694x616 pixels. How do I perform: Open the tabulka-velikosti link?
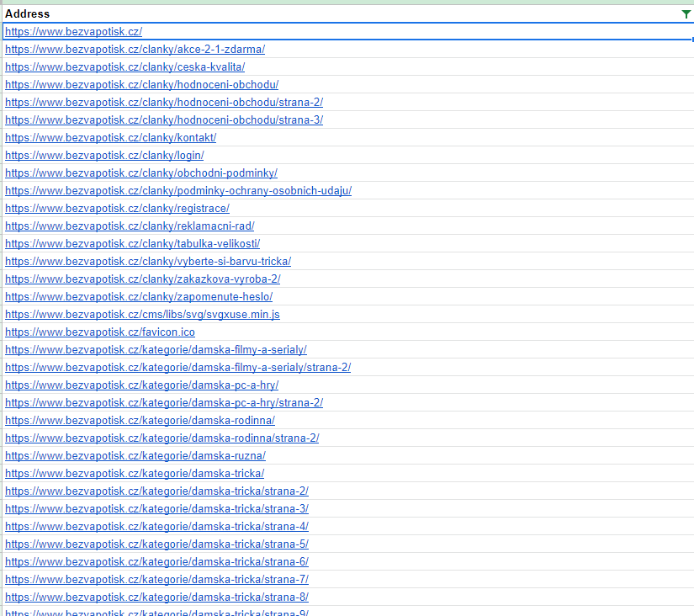pos(132,243)
